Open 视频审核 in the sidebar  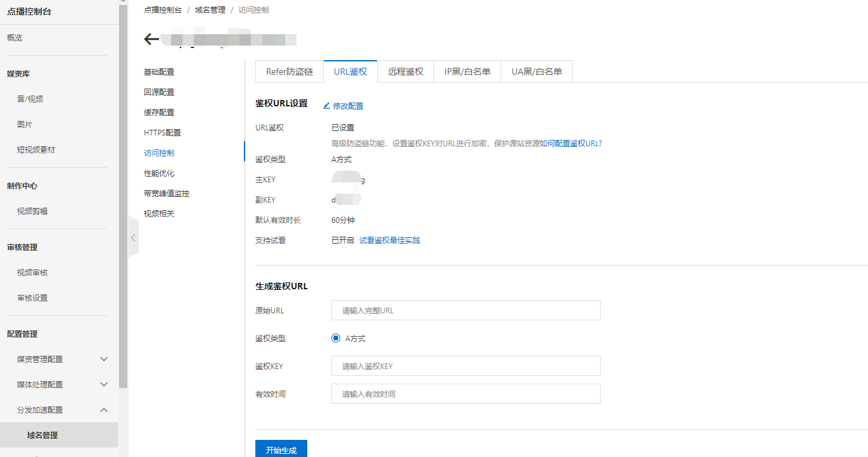pos(32,272)
